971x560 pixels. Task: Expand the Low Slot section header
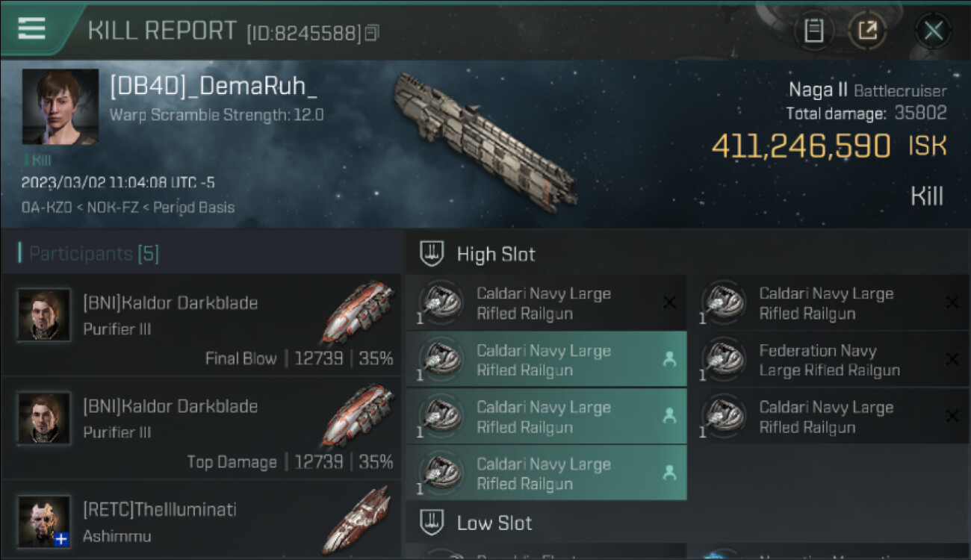687,522
